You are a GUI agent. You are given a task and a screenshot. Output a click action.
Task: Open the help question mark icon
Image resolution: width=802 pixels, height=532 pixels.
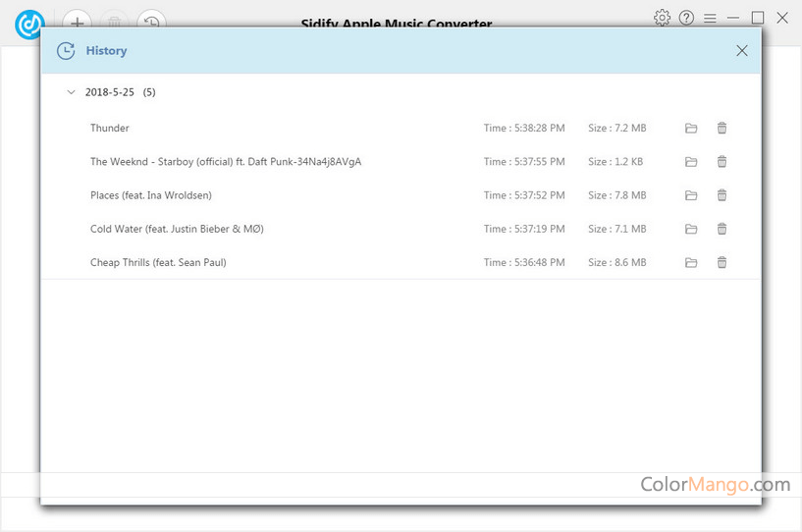tap(686, 18)
